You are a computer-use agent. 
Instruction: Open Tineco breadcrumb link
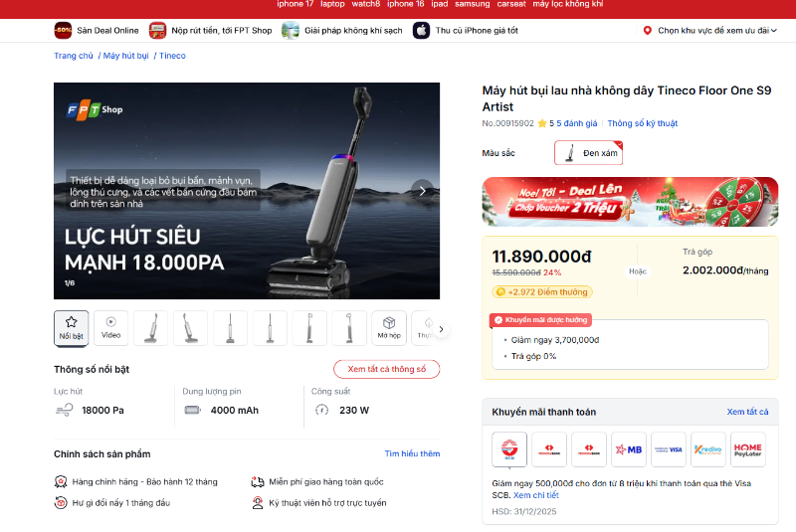(x=172, y=56)
